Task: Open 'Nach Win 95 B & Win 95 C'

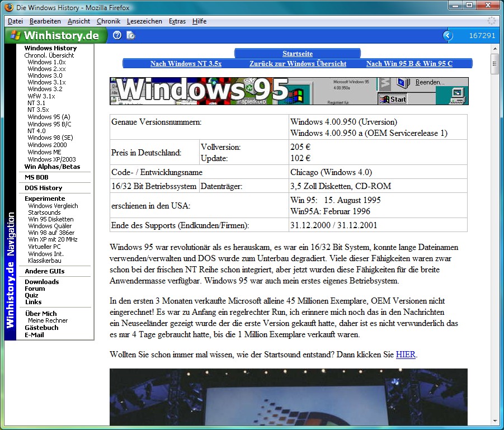Action: (409, 64)
